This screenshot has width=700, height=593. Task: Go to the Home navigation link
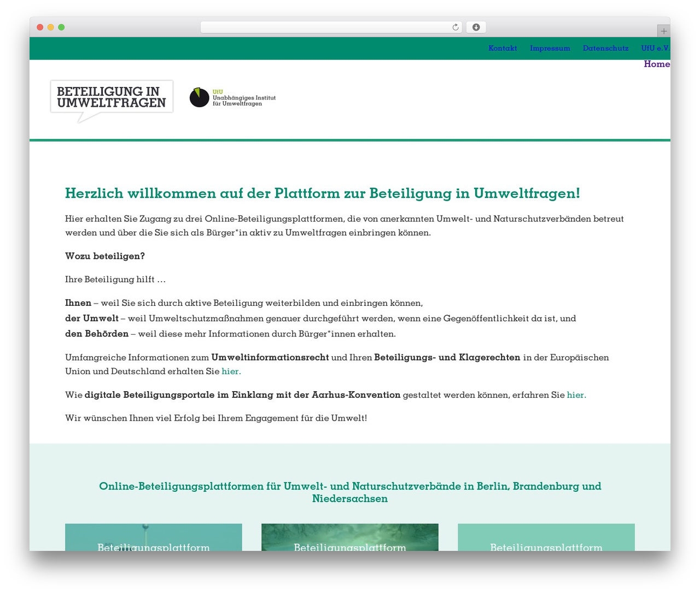click(657, 64)
